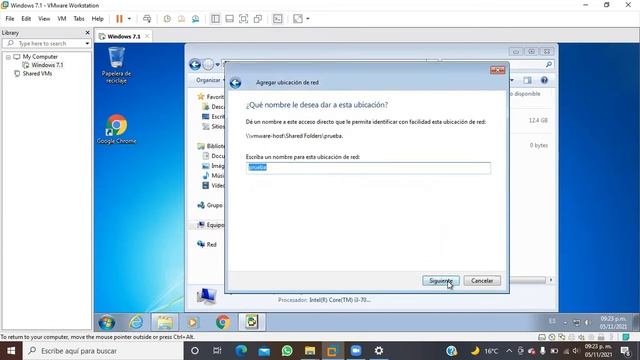The width and height of the screenshot is (640, 360).
Task: Select Windows 7.1 in the Library tree
Action: coord(47,65)
